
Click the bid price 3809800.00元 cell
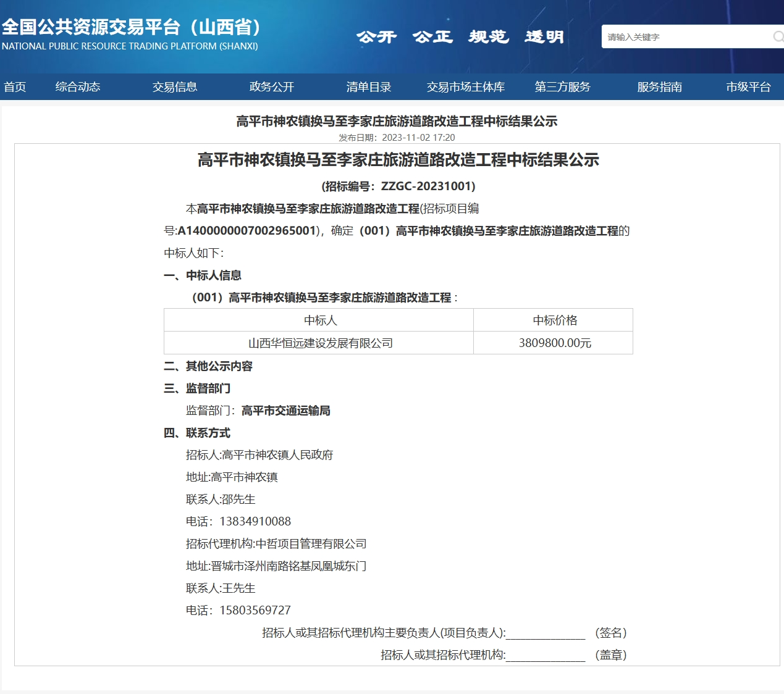coord(554,343)
